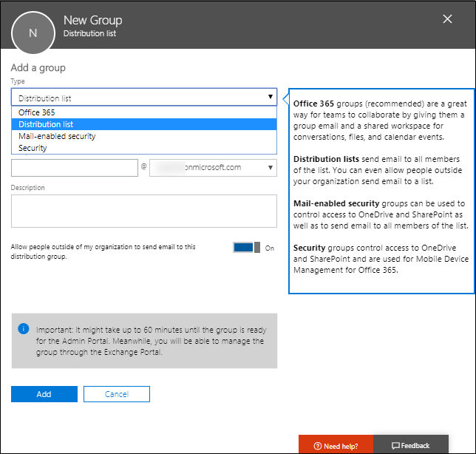The height and width of the screenshot is (454, 476).
Task: Click the On label beside the switch
Action: pos(270,248)
